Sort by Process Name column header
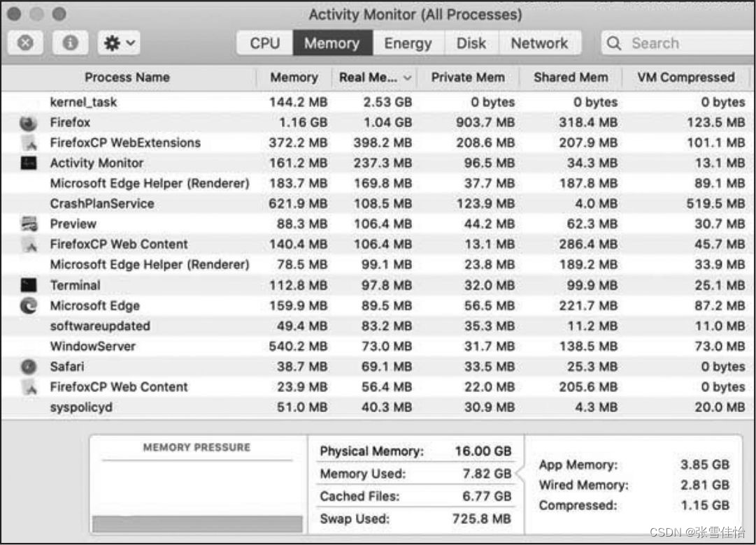This screenshot has width=756, height=545. (127, 78)
